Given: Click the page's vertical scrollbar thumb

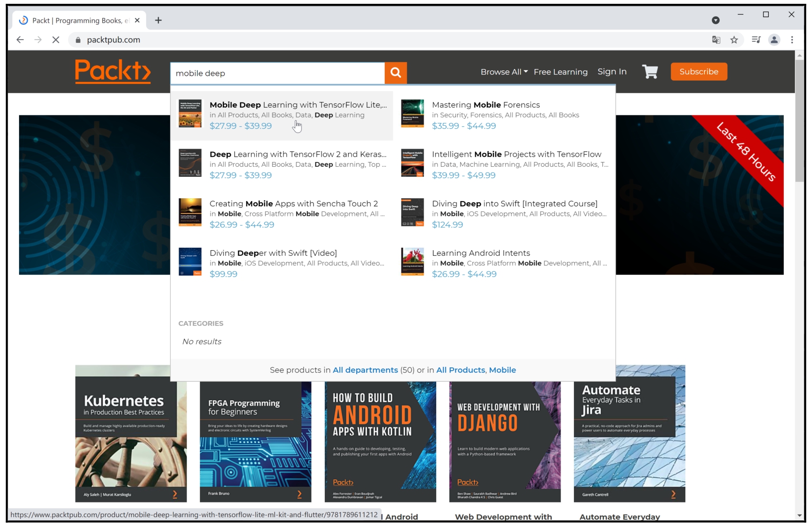Looking at the screenshot, I should click(799, 119).
